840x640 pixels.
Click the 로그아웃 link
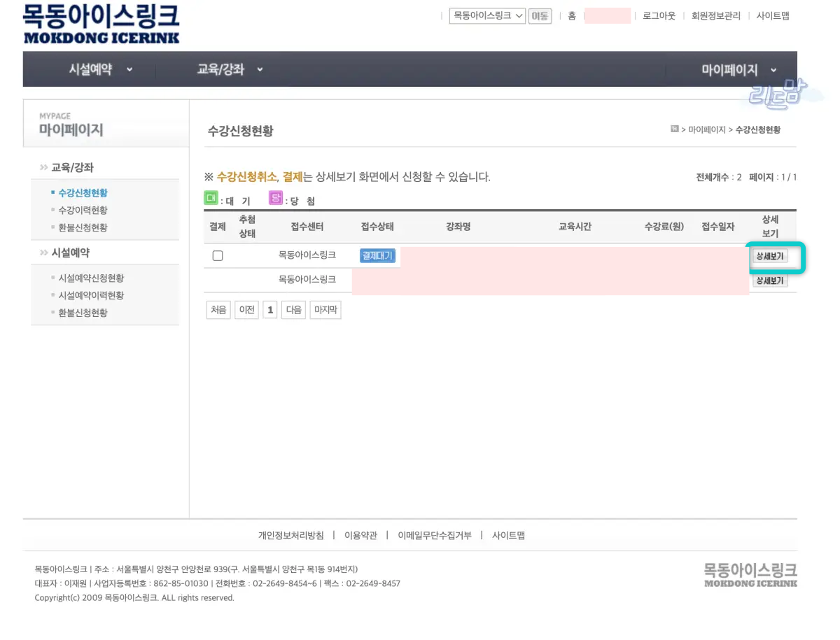click(x=659, y=16)
